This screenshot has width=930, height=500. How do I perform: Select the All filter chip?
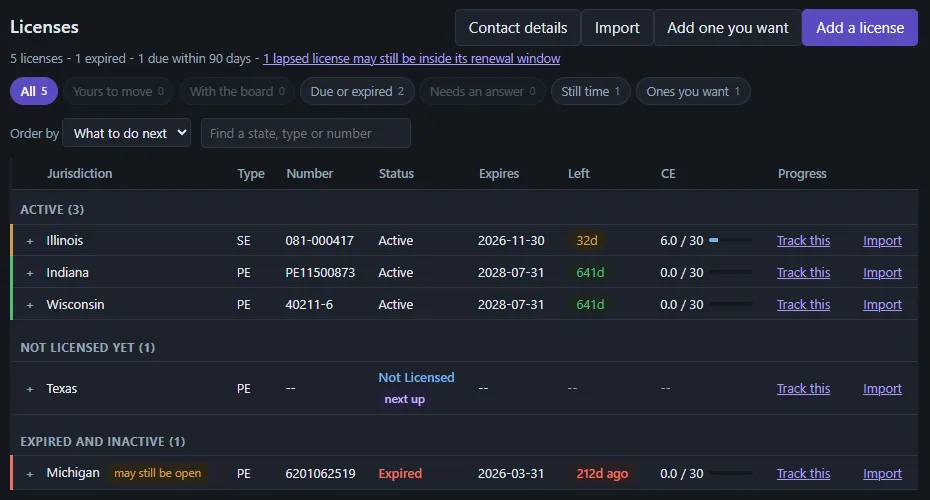pyautogui.click(x=34, y=91)
